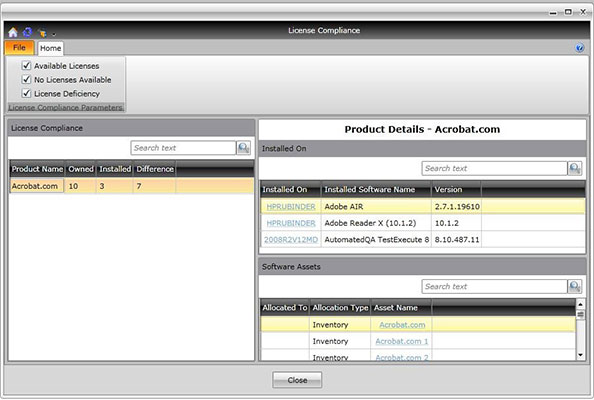Click Software Assets search magnifier icon

574,286
